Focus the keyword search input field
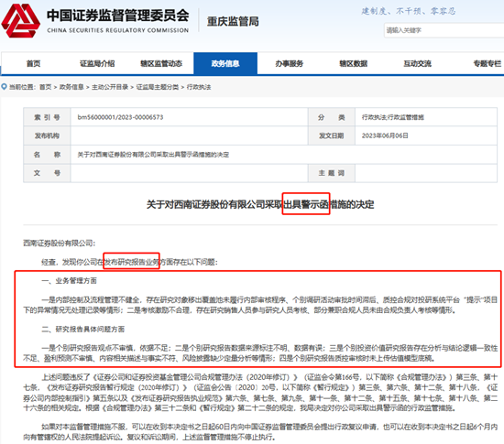Screen dimensions: 504x444 pyautogui.click(x=444, y=30)
